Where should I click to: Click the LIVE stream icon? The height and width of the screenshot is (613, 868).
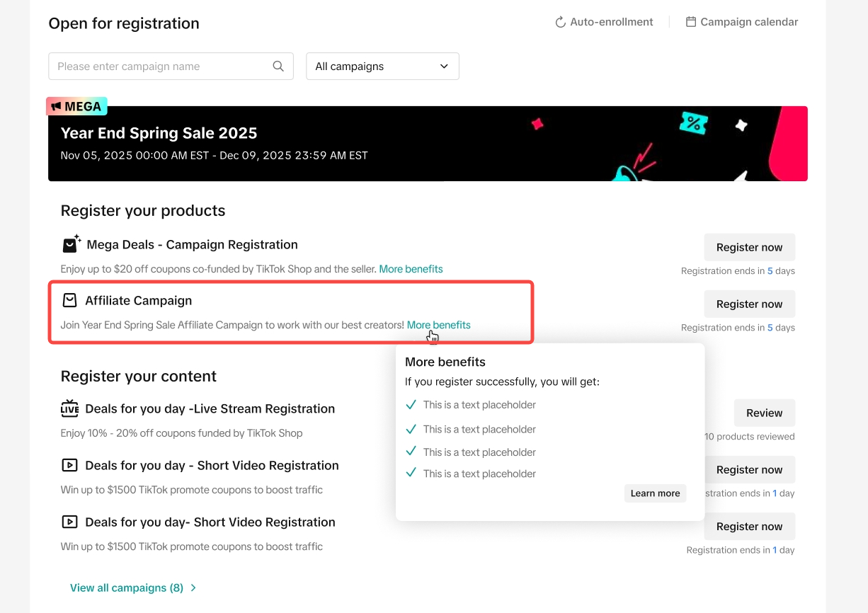pyautogui.click(x=69, y=408)
